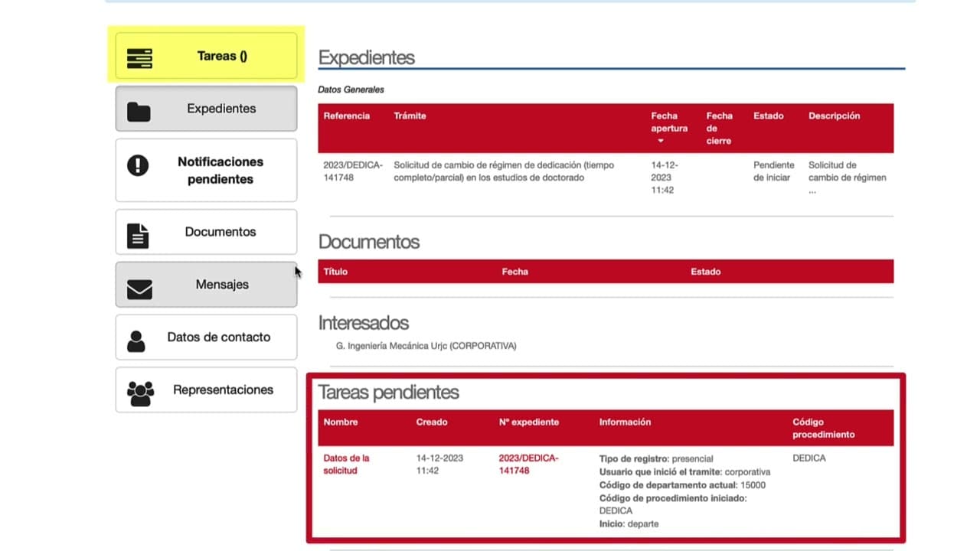Viewport: 980px width, 551px height.
Task: Click the Usuario que inició el tramite line
Action: coord(684,472)
